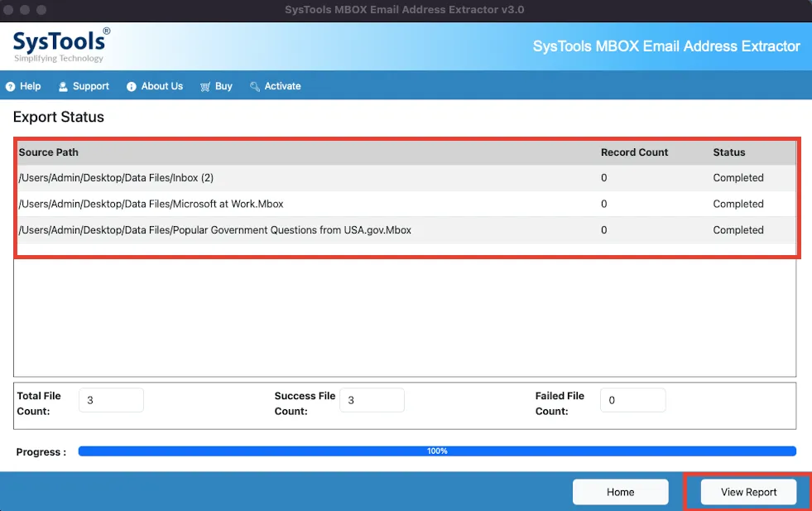Click Completed status of Microsoft at Work.Mbox
Screen dimensions: 812x511
pyautogui.click(x=738, y=204)
